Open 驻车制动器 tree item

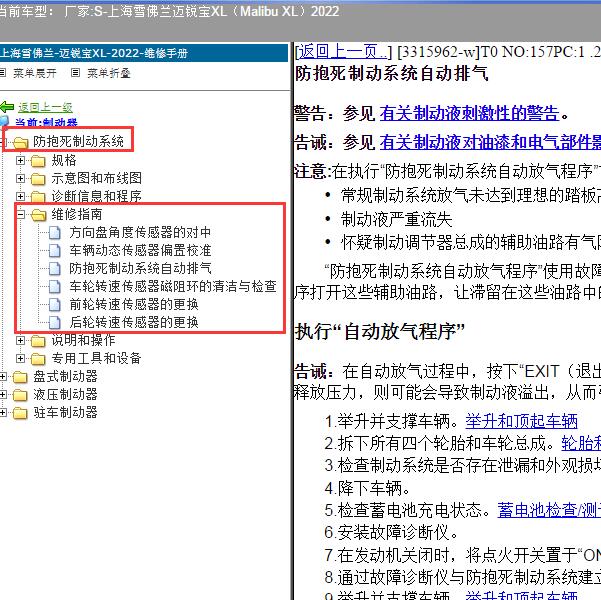[65, 412]
